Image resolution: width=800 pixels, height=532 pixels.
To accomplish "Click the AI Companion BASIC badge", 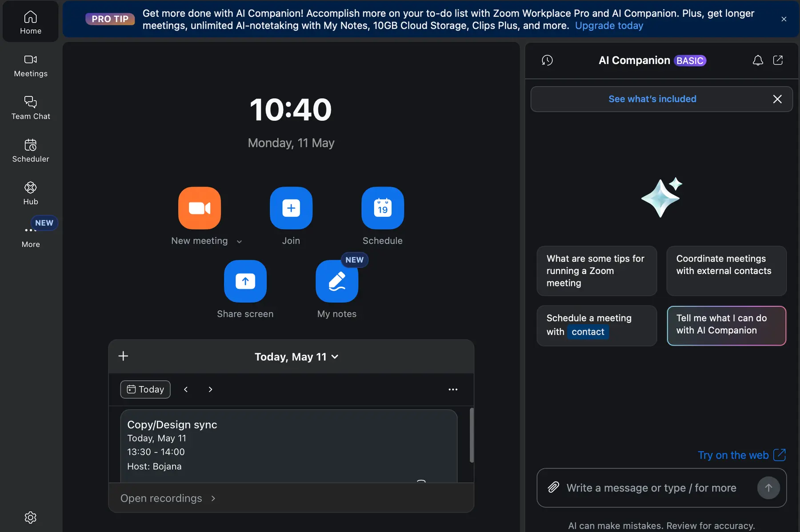I will (690, 60).
